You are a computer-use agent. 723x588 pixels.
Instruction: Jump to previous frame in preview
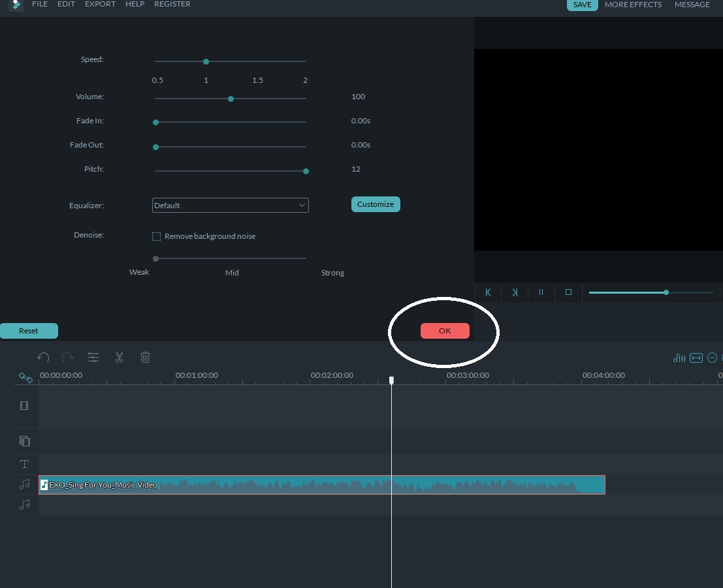pos(488,292)
